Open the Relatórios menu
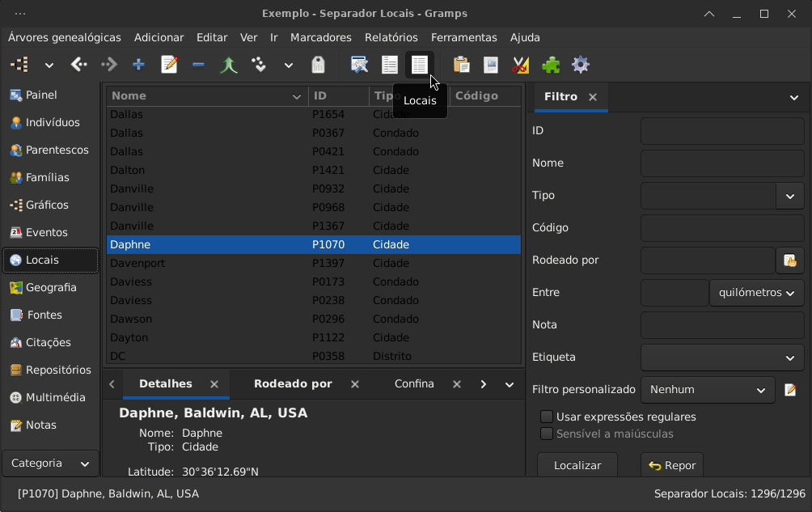This screenshot has height=512, width=812. coord(391,37)
